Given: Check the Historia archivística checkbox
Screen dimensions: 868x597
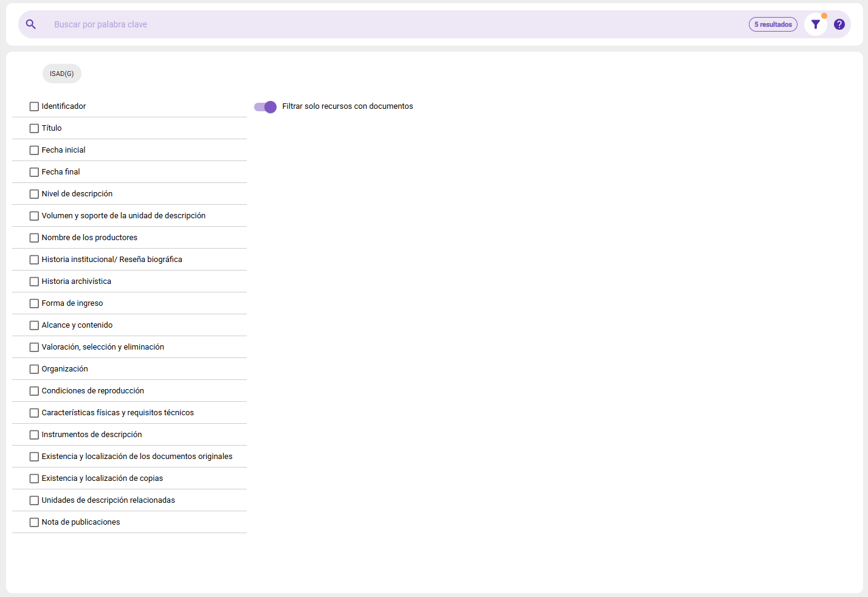Looking at the screenshot, I should (34, 281).
